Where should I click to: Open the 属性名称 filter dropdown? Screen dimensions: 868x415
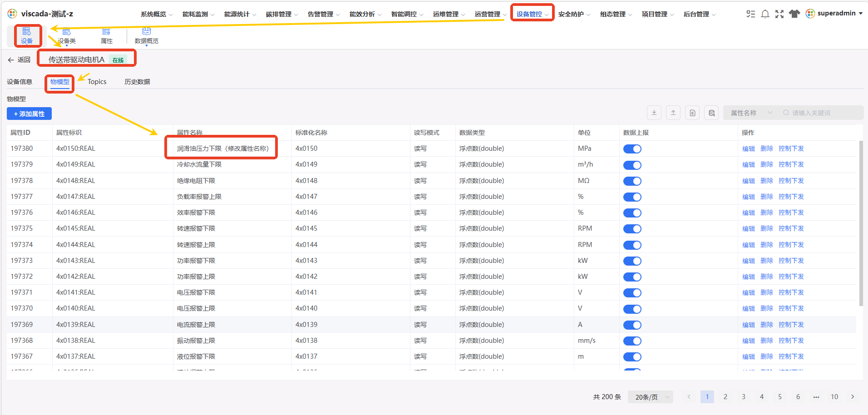click(751, 113)
